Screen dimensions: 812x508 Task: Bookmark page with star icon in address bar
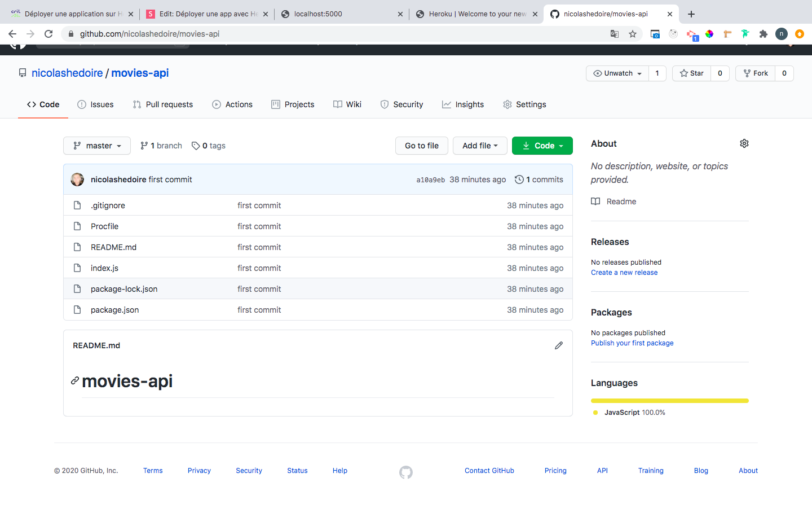pyautogui.click(x=633, y=34)
